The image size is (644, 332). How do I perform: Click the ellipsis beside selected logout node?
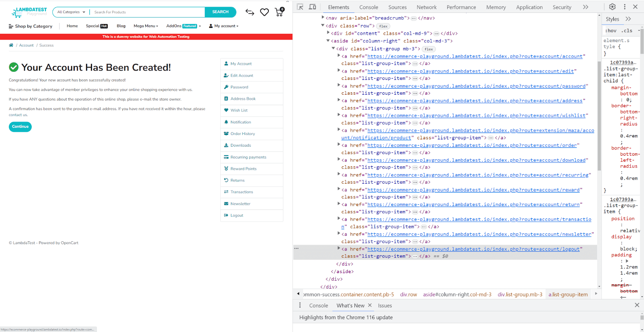coord(297,249)
